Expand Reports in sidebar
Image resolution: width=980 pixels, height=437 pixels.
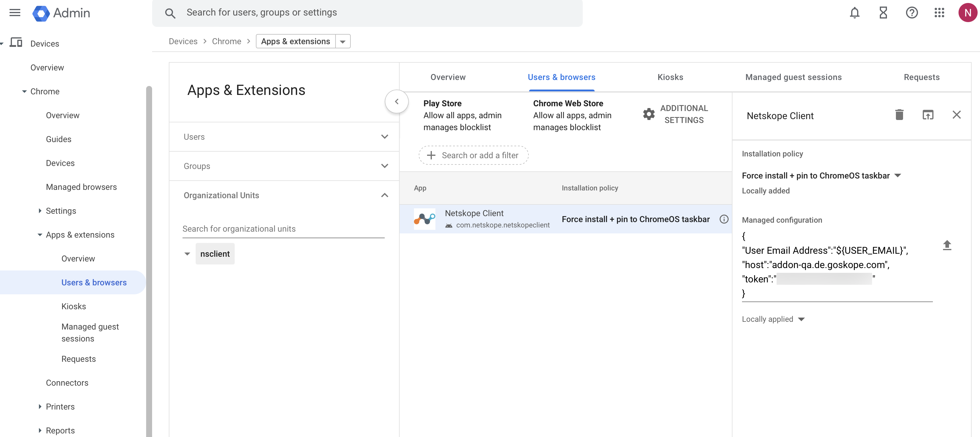tap(40, 430)
